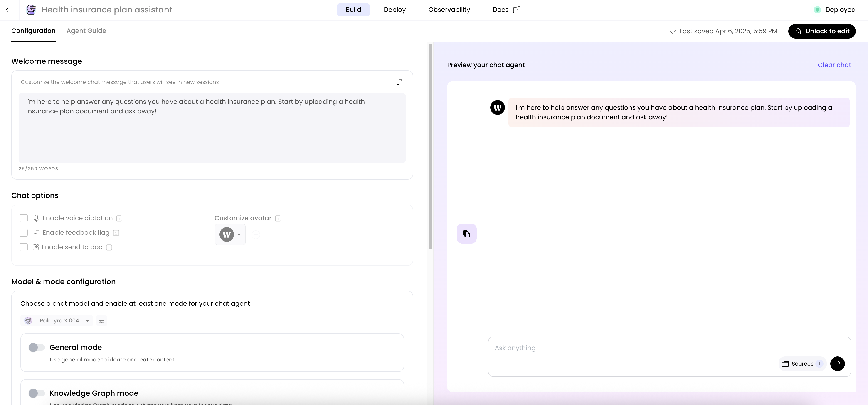Click the plus icon in Sources
This screenshot has height=405, width=868.
pos(819,364)
